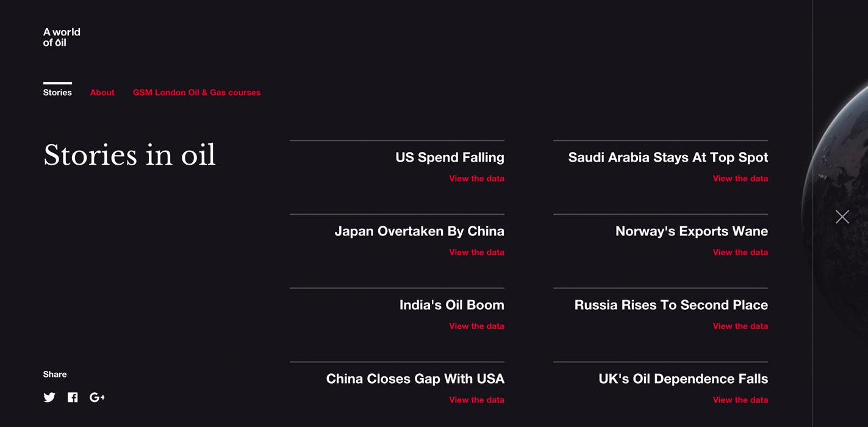Share using the Google Plus icon

pyautogui.click(x=97, y=398)
